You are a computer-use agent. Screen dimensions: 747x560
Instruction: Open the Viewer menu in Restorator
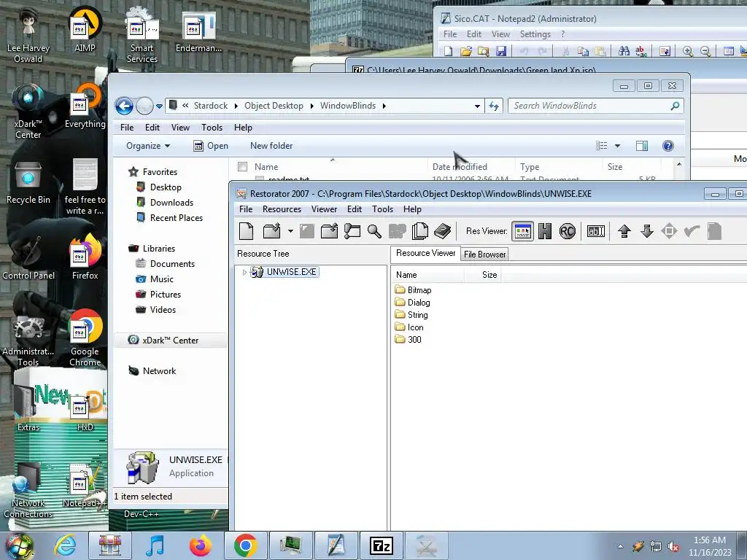[324, 209]
